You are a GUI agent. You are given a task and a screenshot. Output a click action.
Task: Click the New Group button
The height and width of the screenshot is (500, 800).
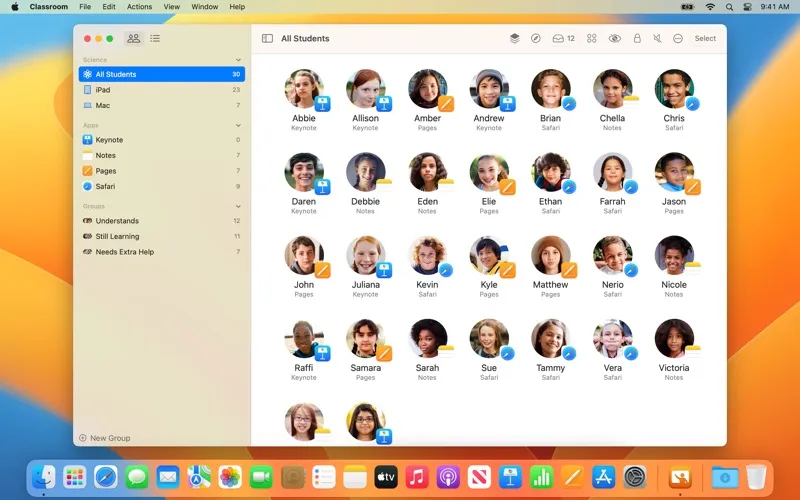[x=105, y=438]
